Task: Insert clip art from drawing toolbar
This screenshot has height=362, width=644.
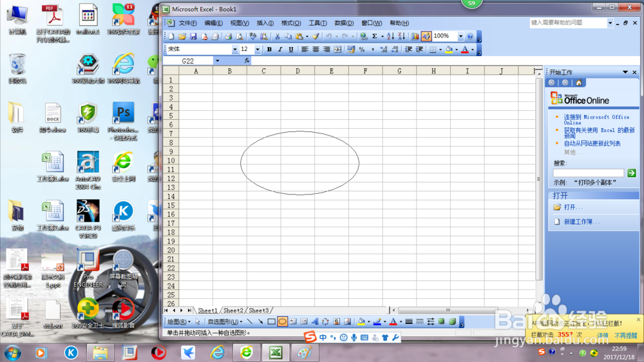Action: point(336,321)
